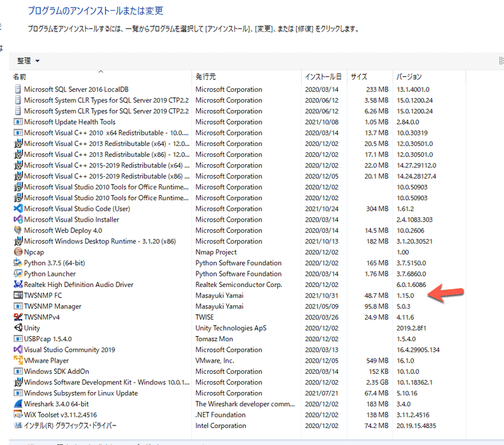Click the Python 3.7.5 (64-bit) icon
Image resolution: width=504 pixels, height=445 pixels.
[18, 263]
